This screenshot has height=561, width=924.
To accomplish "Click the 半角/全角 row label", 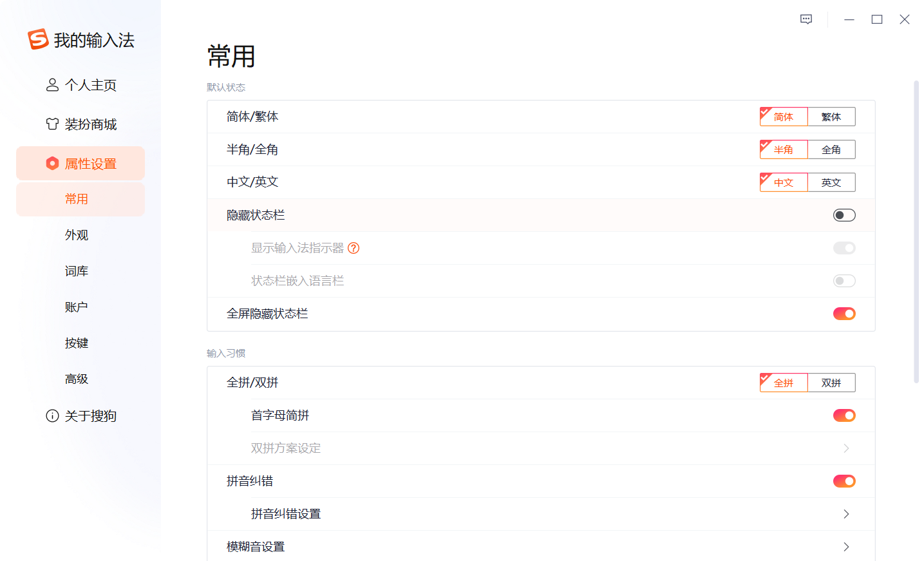I will click(x=252, y=149).
